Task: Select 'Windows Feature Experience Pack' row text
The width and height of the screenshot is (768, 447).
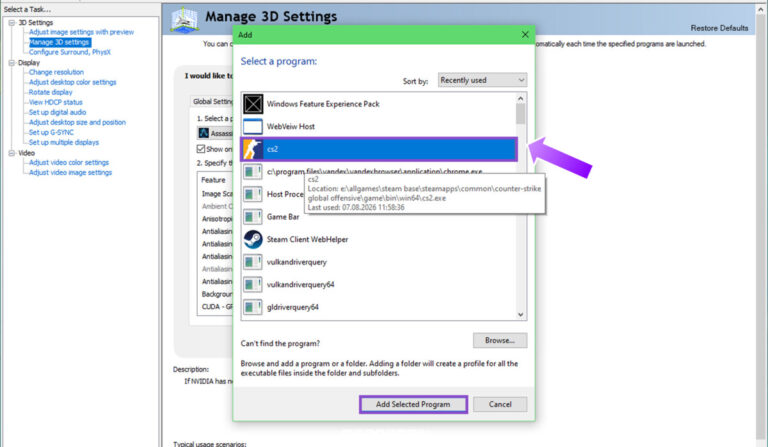Action: pos(323,104)
